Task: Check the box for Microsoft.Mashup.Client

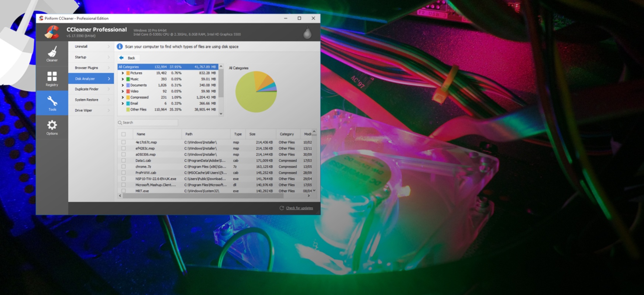Action: point(124,185)
